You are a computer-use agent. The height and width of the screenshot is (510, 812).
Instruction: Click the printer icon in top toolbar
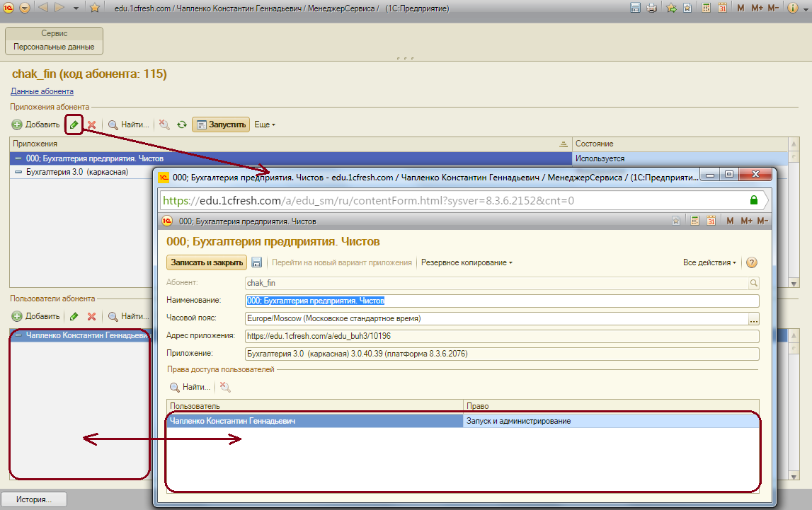651,8
